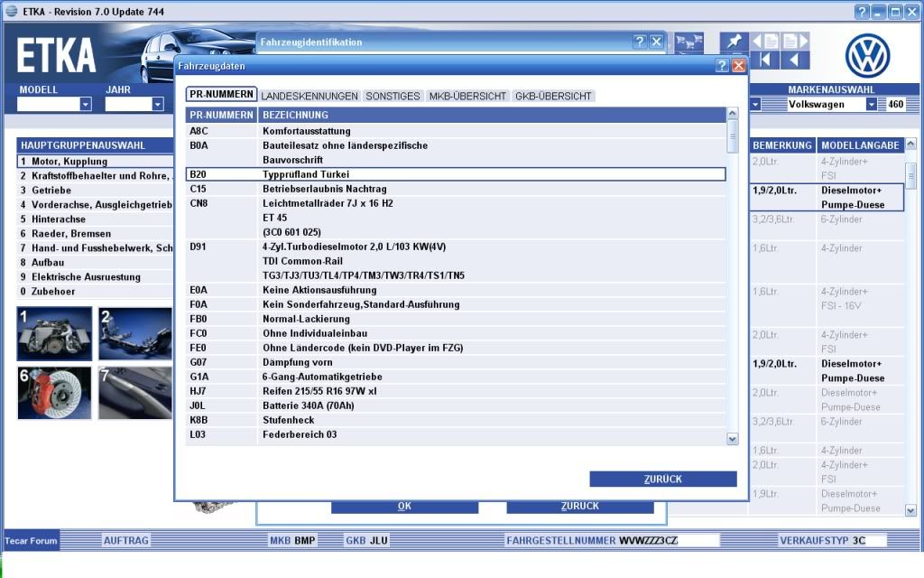This screenshot has width=924, height=578.
Task: Open the shopping carts icon in toolbar
Action: tap(688, 42)
